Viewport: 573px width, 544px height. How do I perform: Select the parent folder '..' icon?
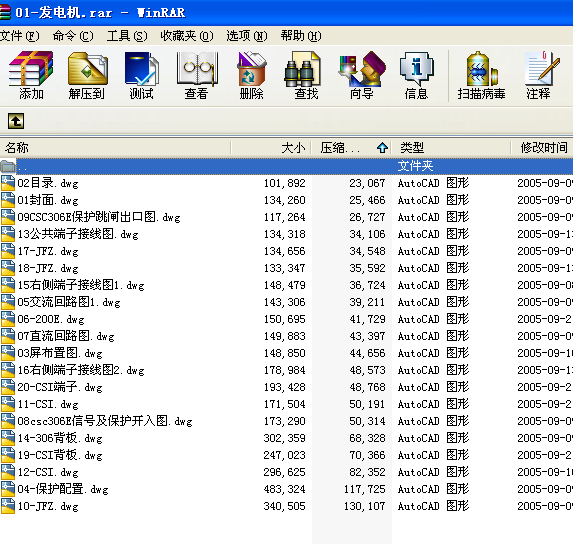pos(8,166)
